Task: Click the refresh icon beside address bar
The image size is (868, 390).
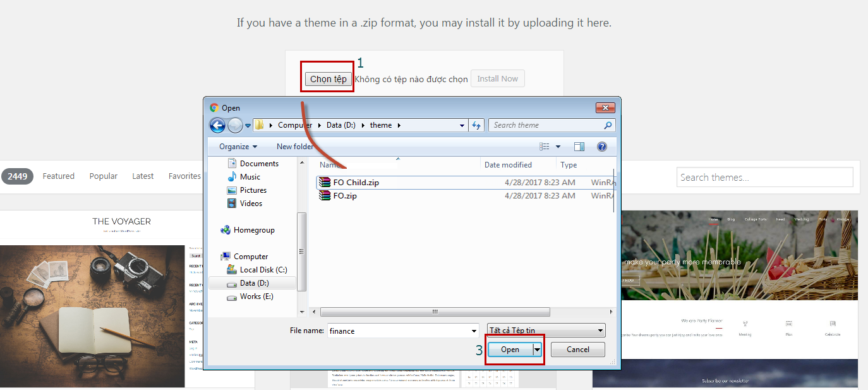Action: [x=476, y=125]
